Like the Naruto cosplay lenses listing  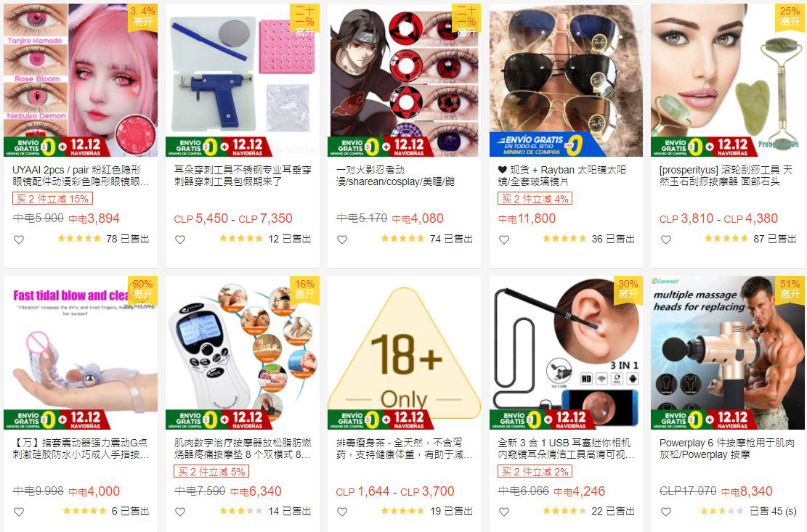tap(342, 240)
